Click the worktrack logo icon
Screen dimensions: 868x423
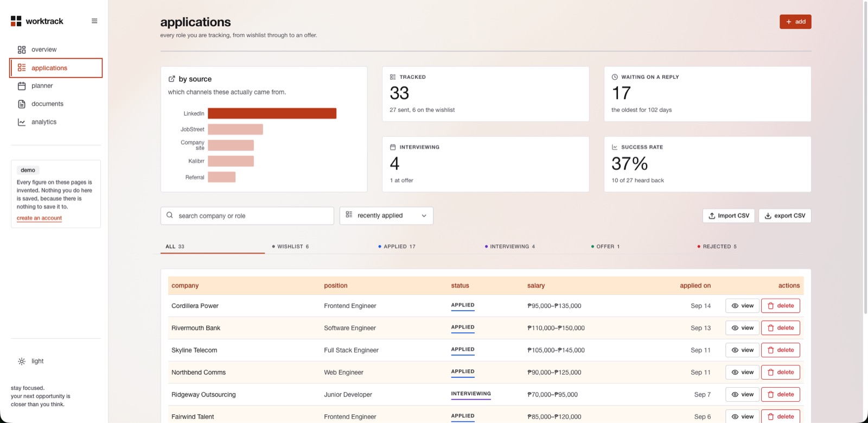pos(16,21)
